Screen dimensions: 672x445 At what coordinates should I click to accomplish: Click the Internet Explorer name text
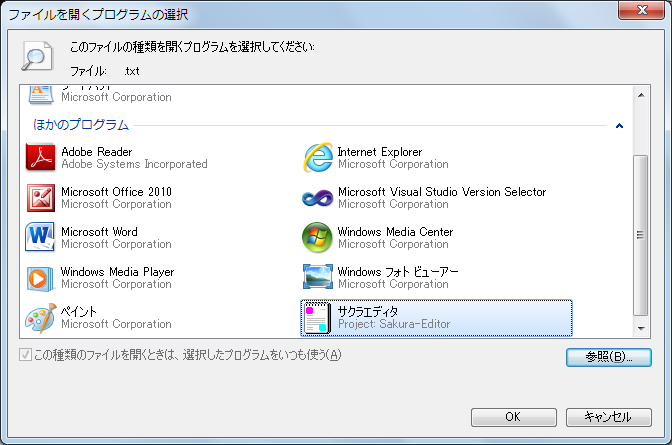point(380,152)
